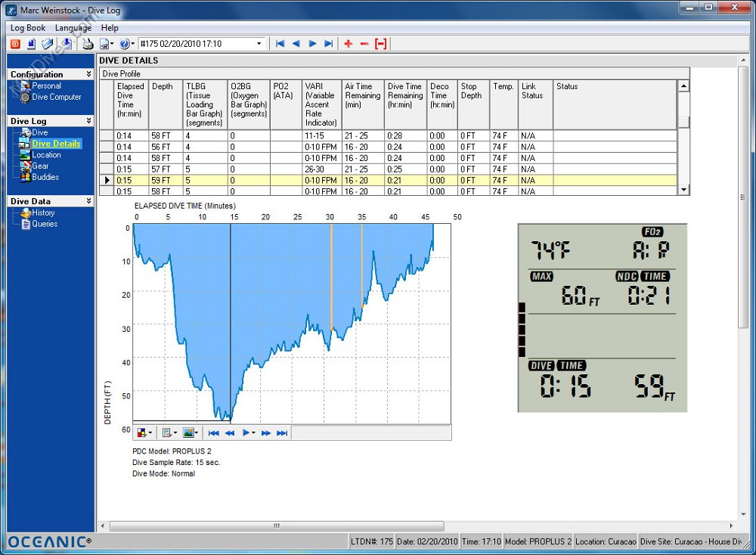756x555 pixels.
Task: Fast forward the dive profile playback
Action: click(x=265, y=433)
